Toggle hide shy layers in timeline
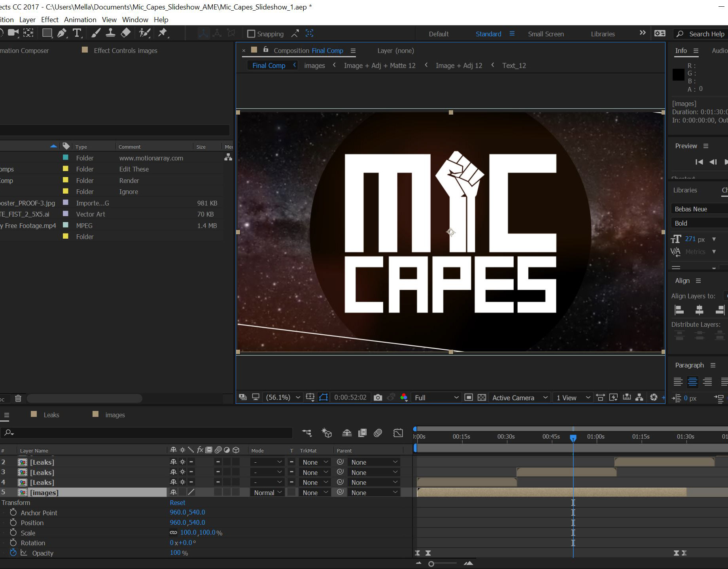The width and height of the screenshot is (728, 569). pos(347,433)
